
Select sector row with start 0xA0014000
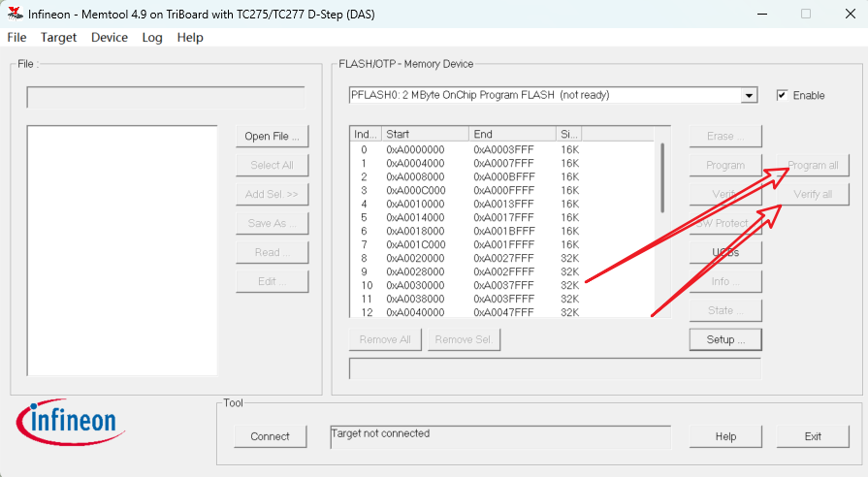pos(502,217)
